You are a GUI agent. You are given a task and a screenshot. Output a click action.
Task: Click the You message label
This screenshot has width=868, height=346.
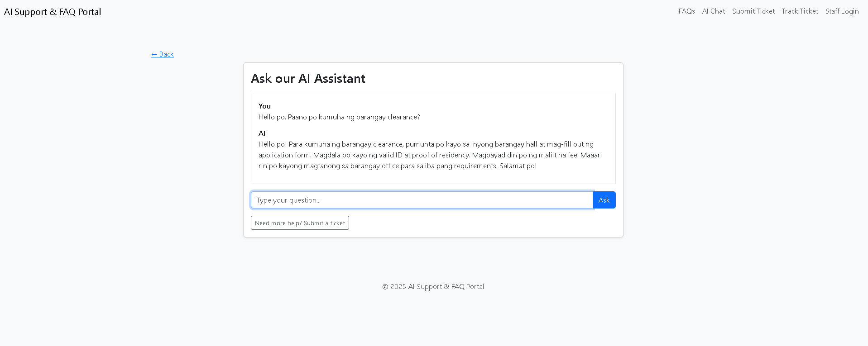pyautogui.click(x=264, y=106)
